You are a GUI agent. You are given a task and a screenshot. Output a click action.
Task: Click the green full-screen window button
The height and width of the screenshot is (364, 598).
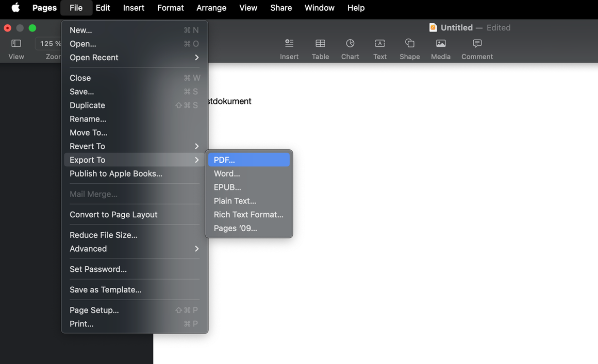coord(32,28)
